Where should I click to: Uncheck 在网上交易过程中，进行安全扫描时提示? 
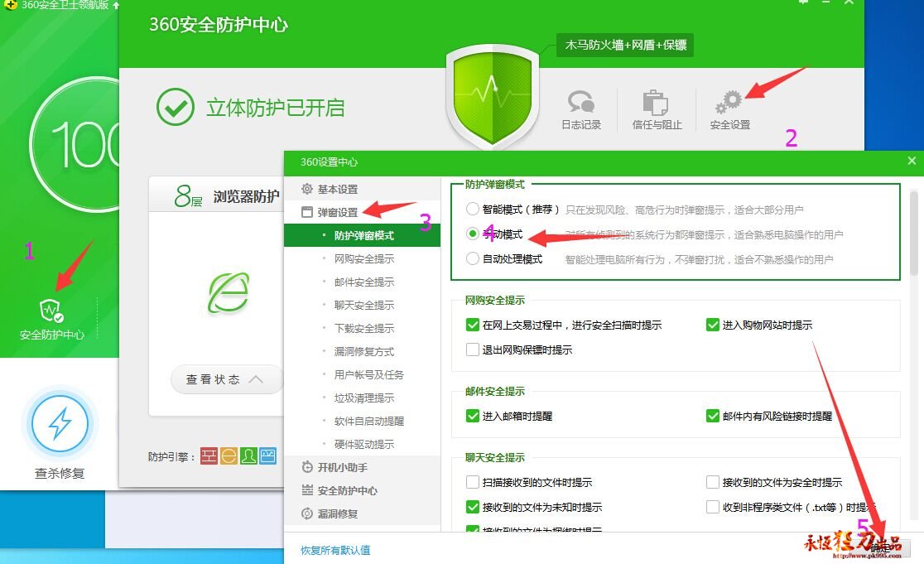473,325
